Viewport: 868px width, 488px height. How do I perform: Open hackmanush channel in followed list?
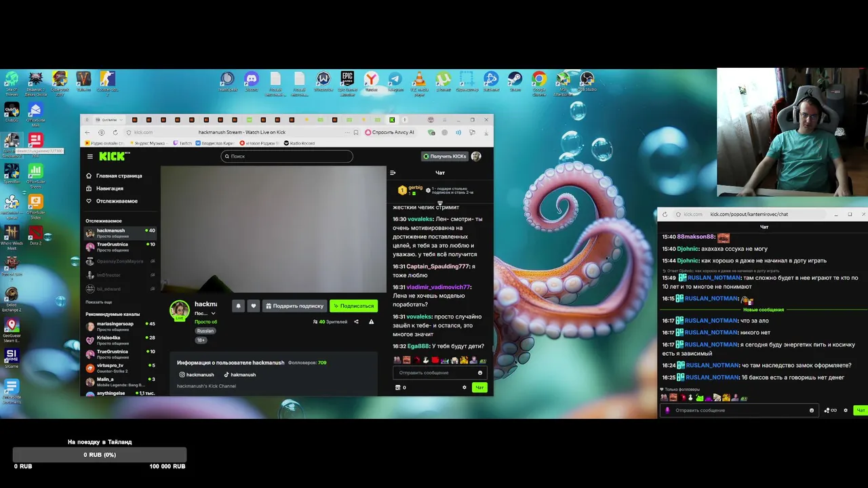point(120,232)
